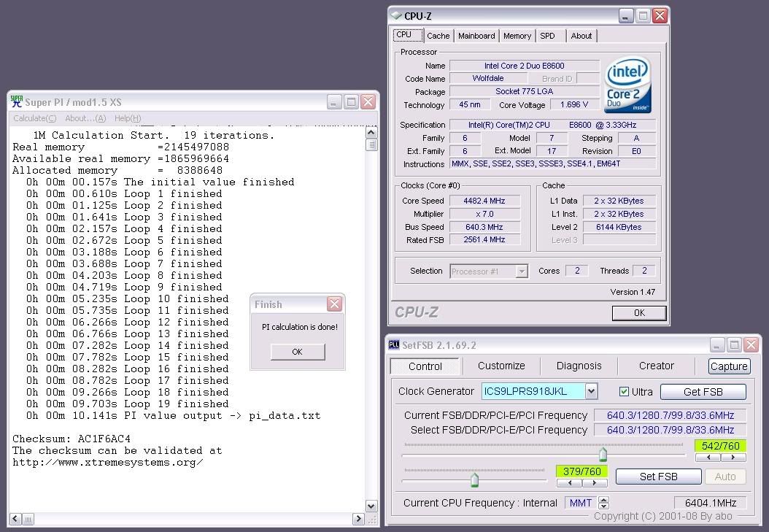The image size is (769, 532).
Task: Click the Name field 'Intel Core 2 Duo E8600'
Action: pyautogui.click(x=525, y=66)
